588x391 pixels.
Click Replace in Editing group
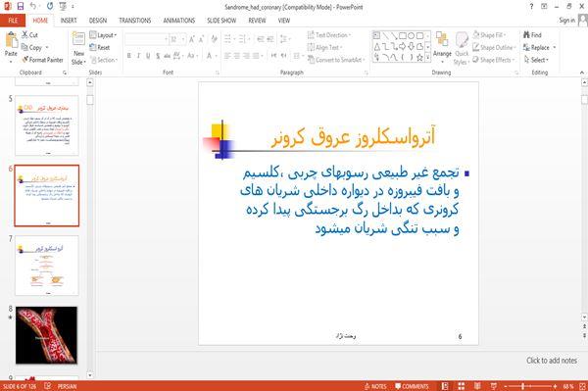[x=540, y=47]
